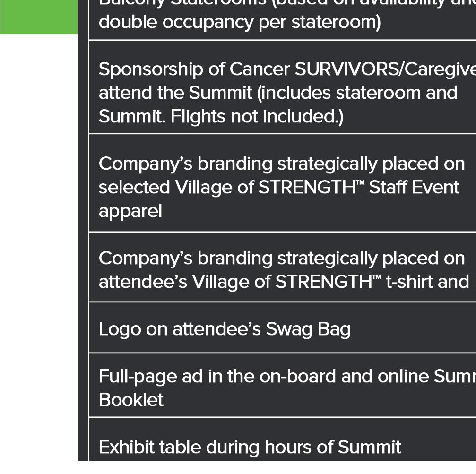Click the word 'Booklet'
The height and width of the screenshot is (474, 476).
coord(131,400)
